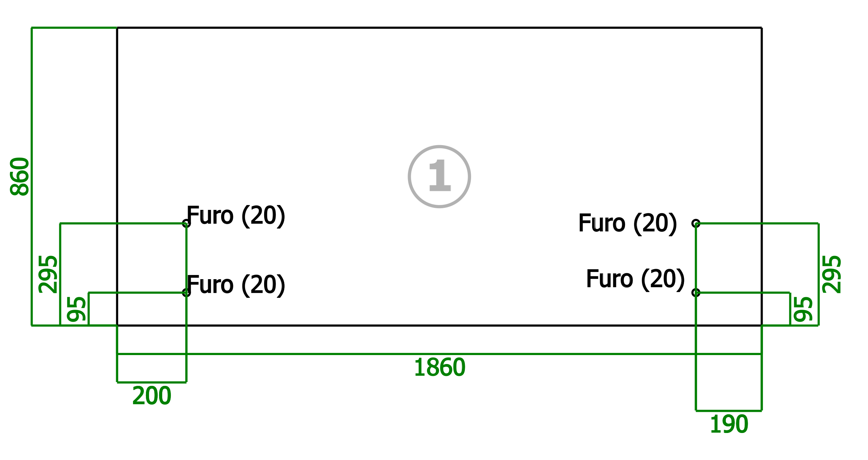Select the upper-right hole circle
This screenshot has width=868, height=460.
click(x=696, y=223)
